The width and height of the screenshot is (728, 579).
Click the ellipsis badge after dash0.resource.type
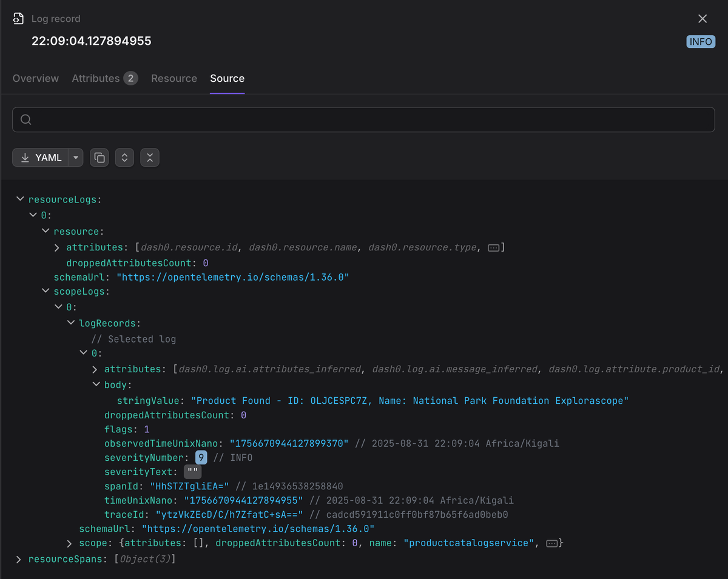point(493,247)
